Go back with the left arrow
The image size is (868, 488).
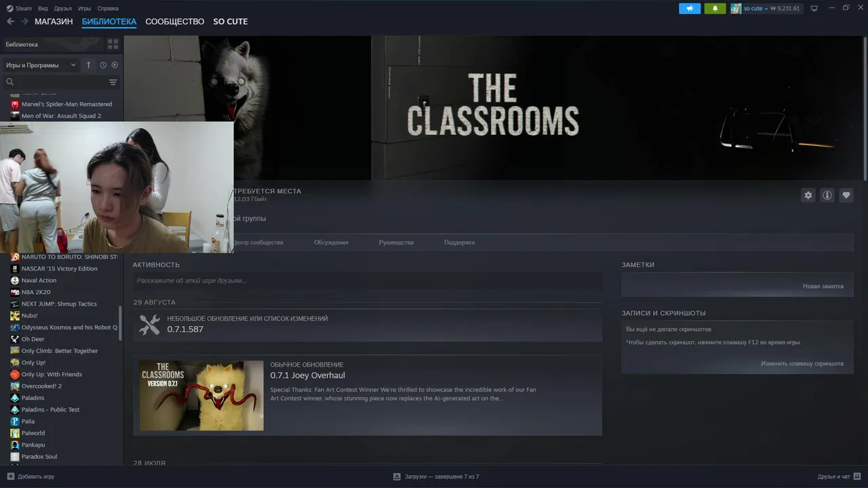pos(10,22)
